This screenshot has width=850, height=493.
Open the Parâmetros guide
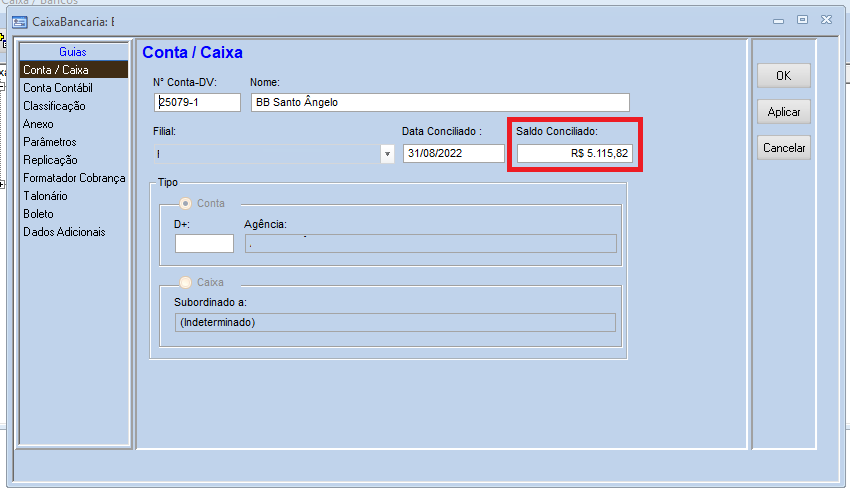coord(49,142)
